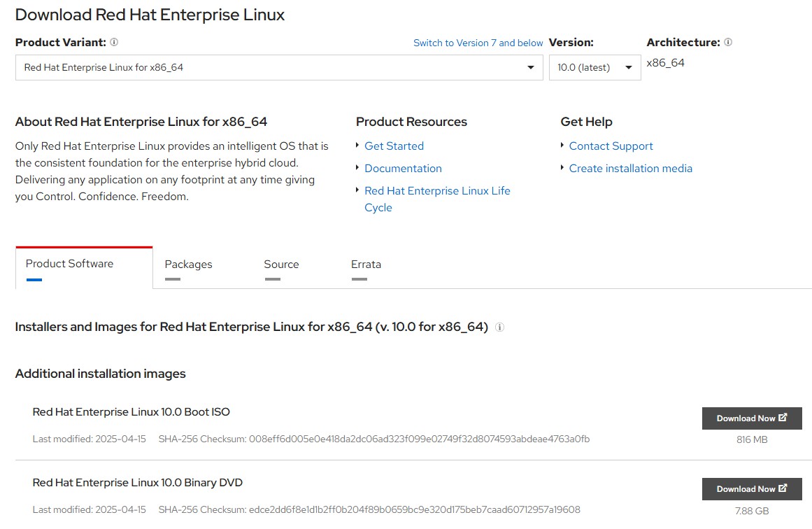Click external link icon on Binary DVD download
The height and width of the screenshot is (529, 812).
pos(783,488)
